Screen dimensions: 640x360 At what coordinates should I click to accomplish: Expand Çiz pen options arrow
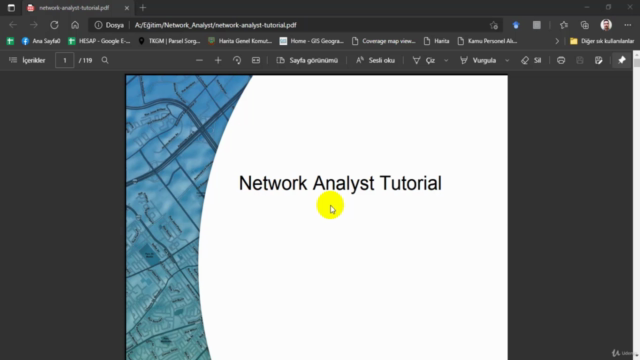click(x=446, y=60)
